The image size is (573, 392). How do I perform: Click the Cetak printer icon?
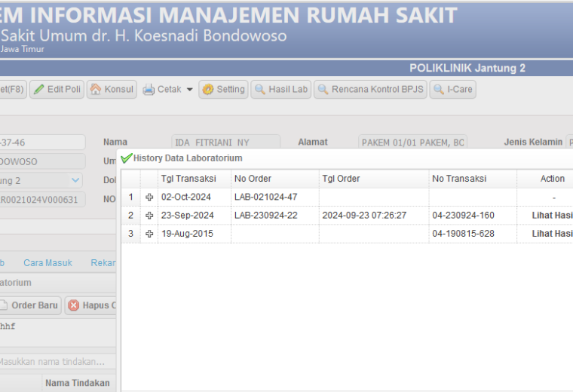point(149,90)
